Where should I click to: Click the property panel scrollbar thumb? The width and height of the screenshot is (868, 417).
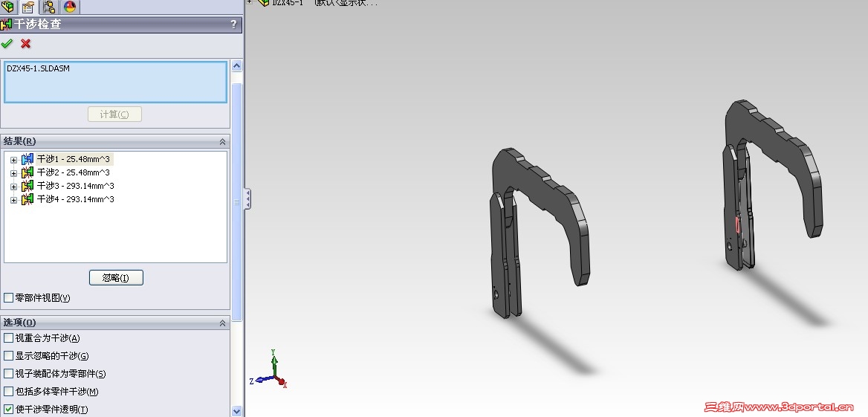pos(237,202)
